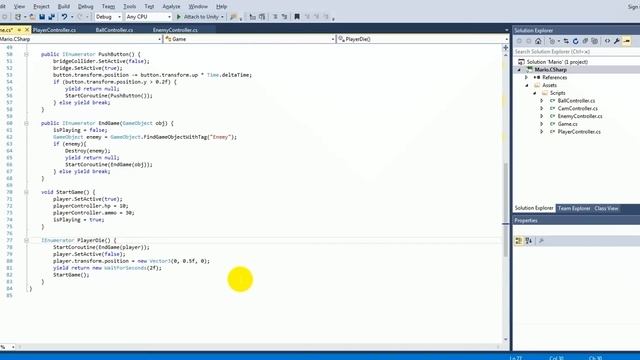Click the View Code icon in Solution Explorer
Viewport: 640px width, 360px height.
pos(607,41)
